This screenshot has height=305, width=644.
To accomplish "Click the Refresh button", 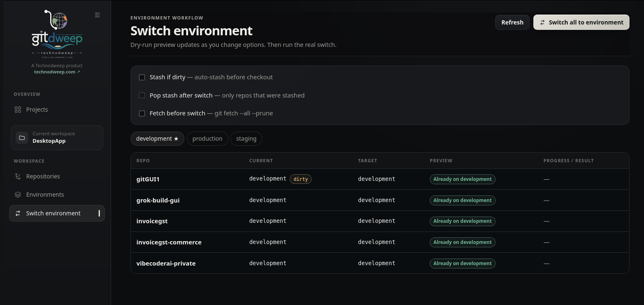I will (x=512, y=22).
